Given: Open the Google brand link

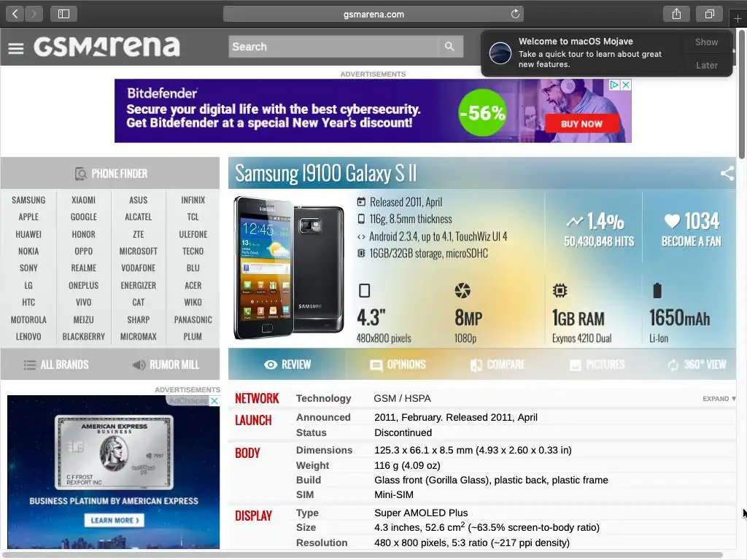Looking at the screenshot, I should click(x=83, y=217).
